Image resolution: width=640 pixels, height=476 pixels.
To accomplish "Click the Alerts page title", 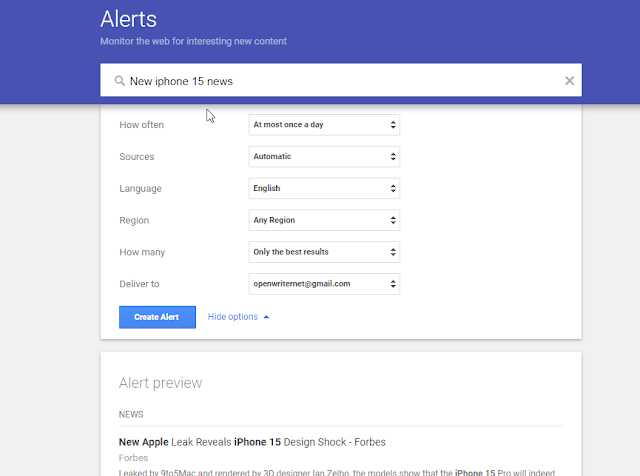I will point(129,19).
